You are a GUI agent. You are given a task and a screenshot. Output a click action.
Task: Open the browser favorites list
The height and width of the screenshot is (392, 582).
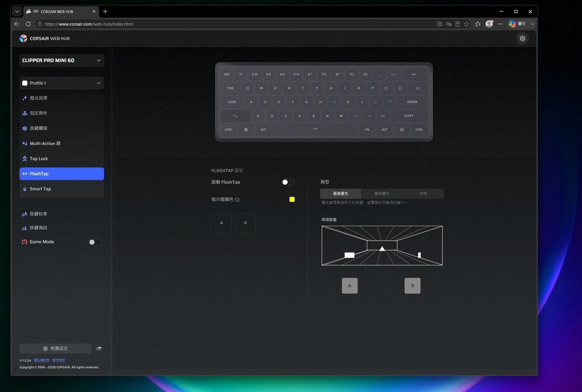(x=477, y=24)
